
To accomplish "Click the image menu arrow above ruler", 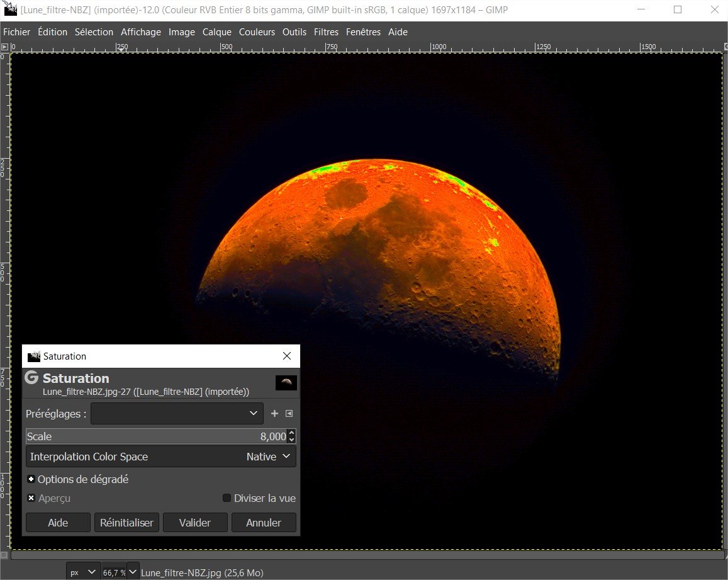I will click(4, 47).
